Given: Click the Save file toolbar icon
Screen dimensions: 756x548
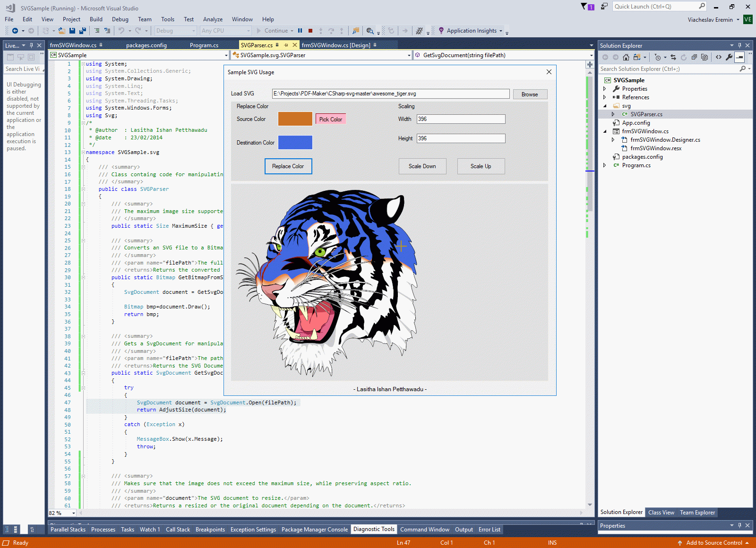Looking at the screenshot, I should pos(72,31).
